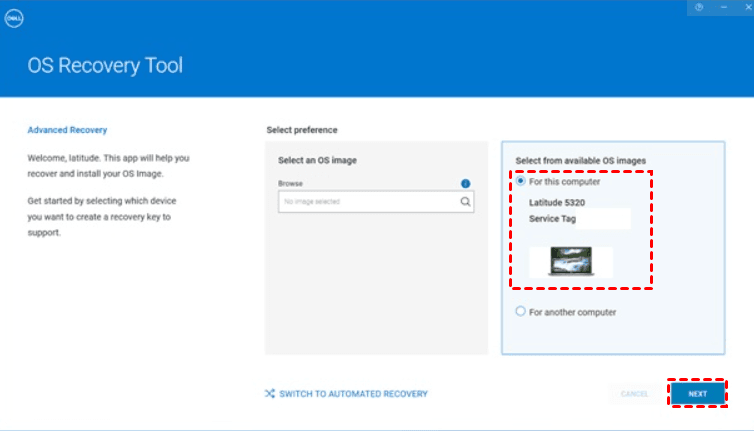Click the magnifier icon in Browse field
Screen dimensions: 754x431
tap(465, 202)
